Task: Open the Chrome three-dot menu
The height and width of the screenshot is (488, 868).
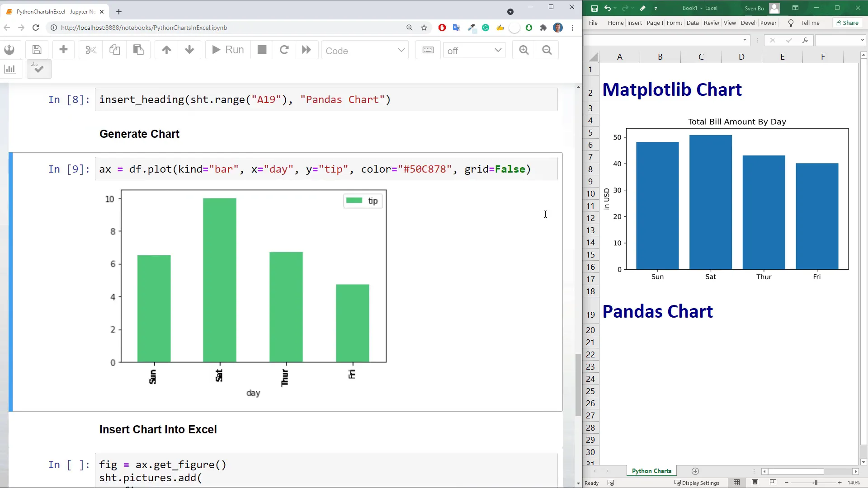Action: tap(573, 28)
